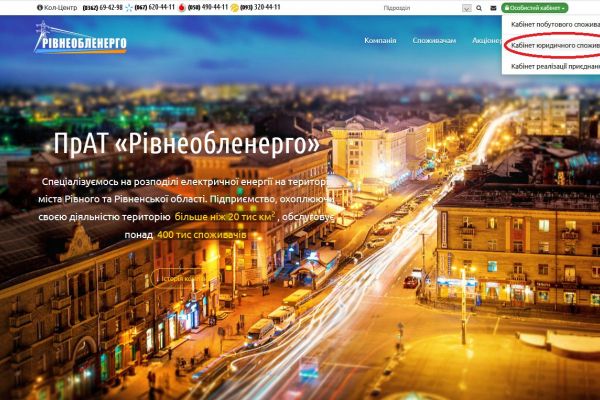Select Кабінет юридичного споживача
This screenshot has height=400, width=600.
(x=554, y=44)
